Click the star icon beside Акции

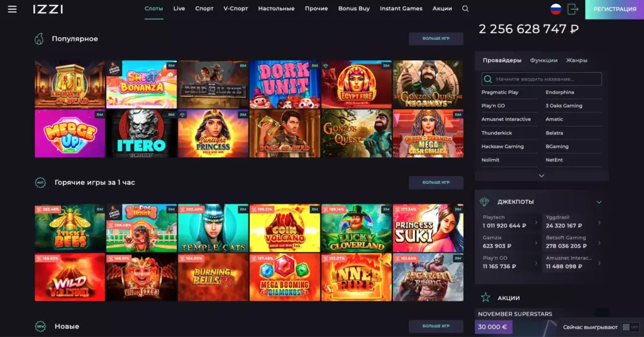[x=485, y=297]
